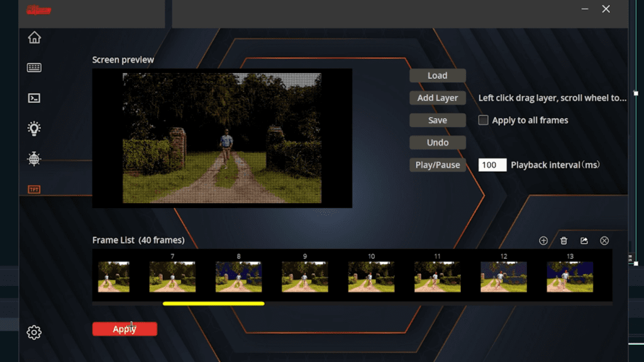The image size is (644, 362).
Task: Click the Add Layer button
Action: [x=437, y=98]
